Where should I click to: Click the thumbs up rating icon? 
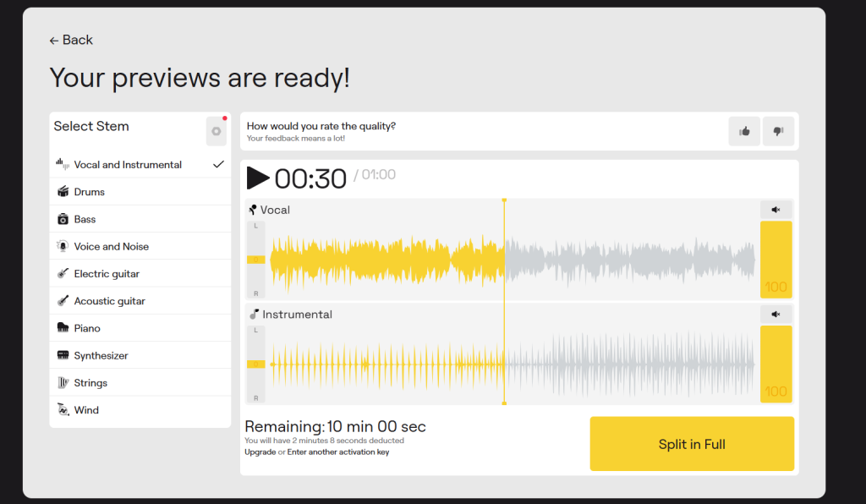point(744,131)
